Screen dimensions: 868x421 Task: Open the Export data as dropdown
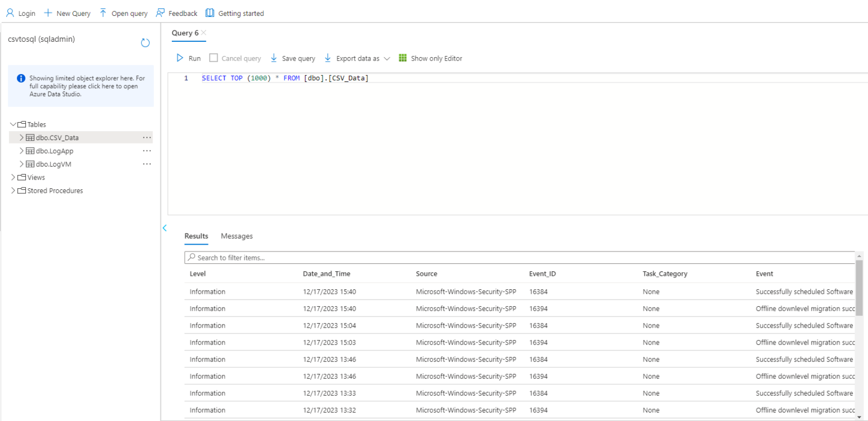coord(388,58)
